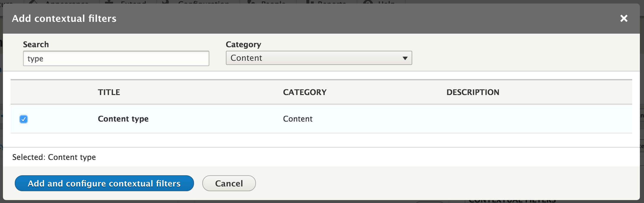Click the bold Content type row title
This screenshot has height=203, width=644.
point(123,119)
